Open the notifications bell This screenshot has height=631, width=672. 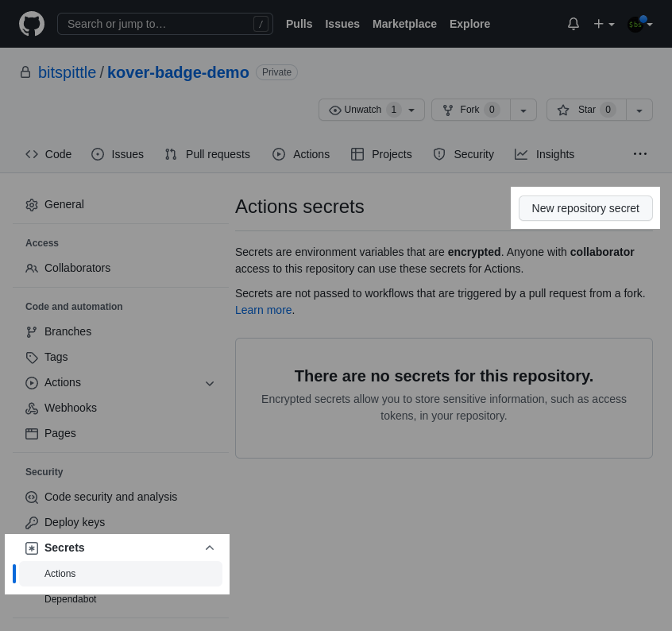click(574, 24)
